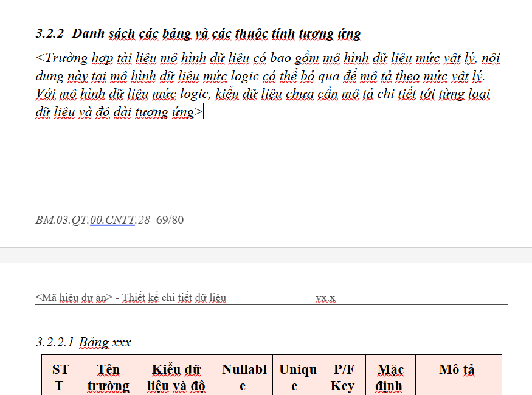Click table header cell 'Mô tả'
Viewport: 532px width, 395px height.
[458, 375]
